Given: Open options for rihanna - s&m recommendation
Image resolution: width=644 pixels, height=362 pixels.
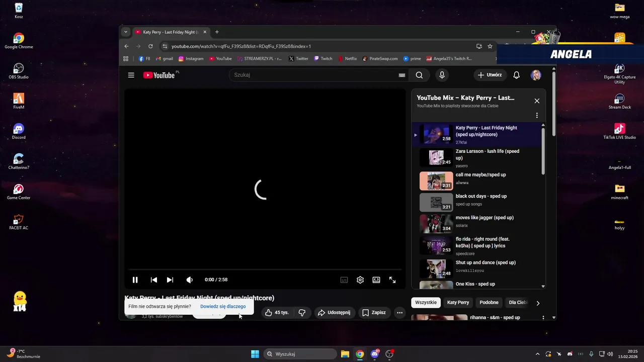Looking at the screenshot, I should pos(543,318).
